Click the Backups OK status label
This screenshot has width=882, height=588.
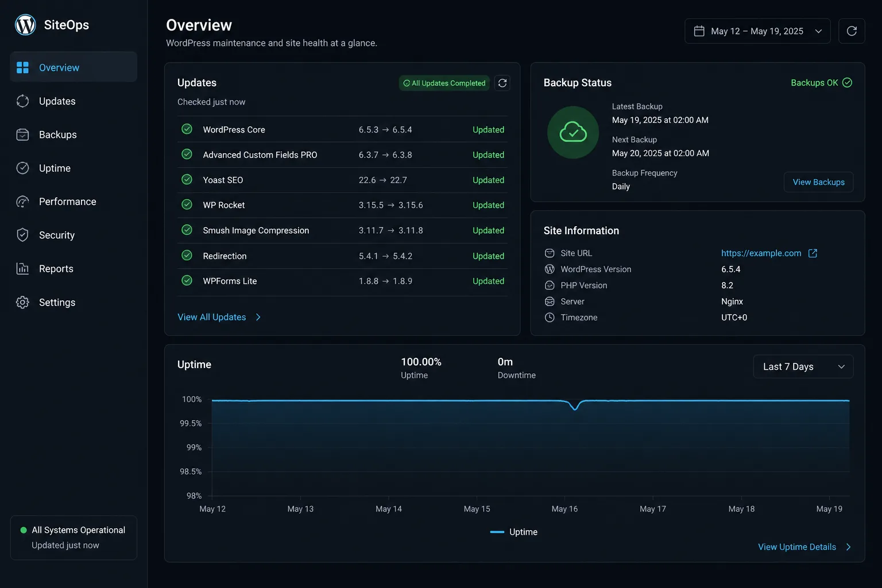point(814,83)
